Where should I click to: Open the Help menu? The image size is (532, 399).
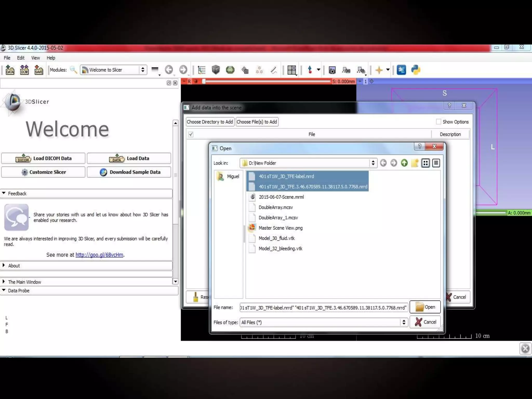click(x=51, y=58)
